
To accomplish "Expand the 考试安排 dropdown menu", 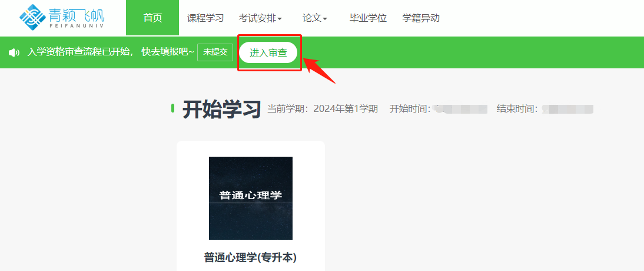I will click(260, 18).
